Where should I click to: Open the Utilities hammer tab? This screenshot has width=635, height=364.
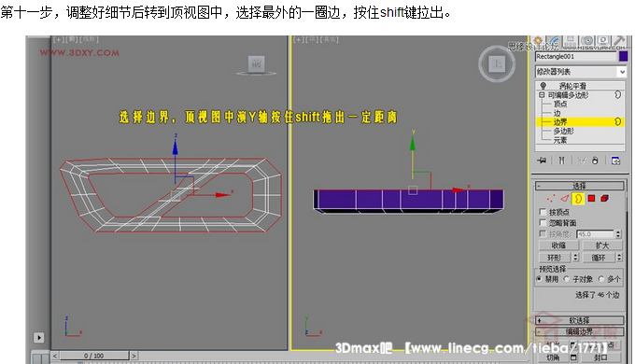tap(619, 41)
